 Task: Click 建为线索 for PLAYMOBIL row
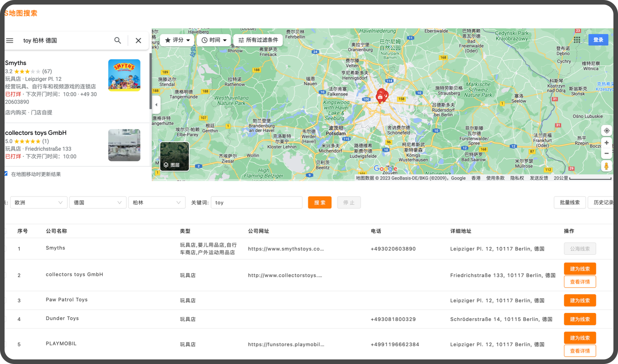580,338
